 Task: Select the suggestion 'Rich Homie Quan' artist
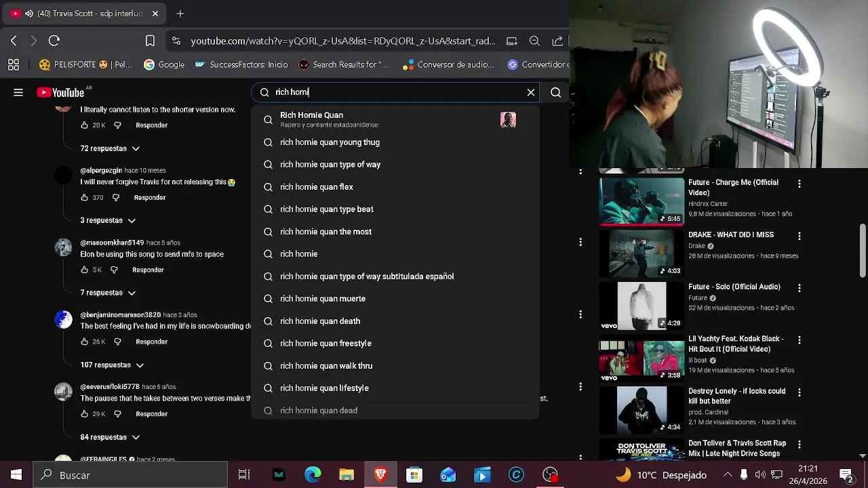pyautogui.click(x=395, y=120)
